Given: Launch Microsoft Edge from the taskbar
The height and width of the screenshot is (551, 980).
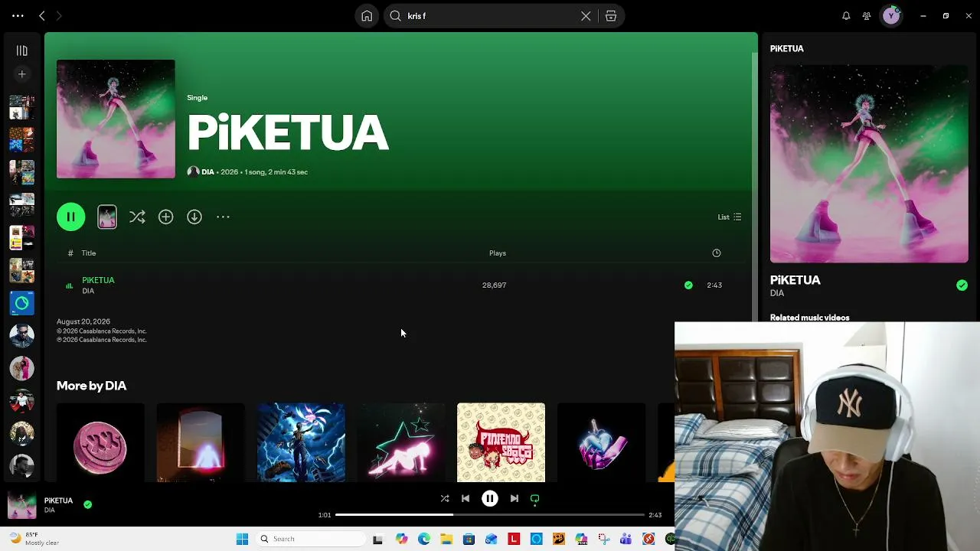Looking at the screenshot, I should click(x=424, y=539).
